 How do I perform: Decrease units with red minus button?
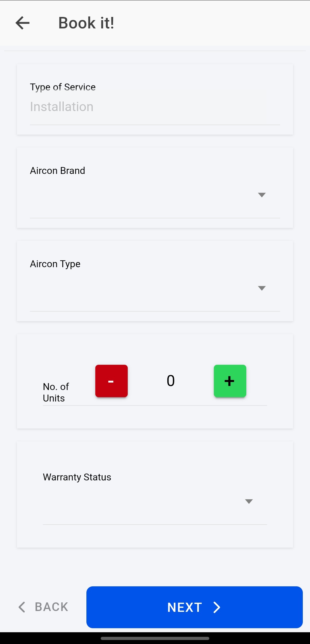coord(111,381)
